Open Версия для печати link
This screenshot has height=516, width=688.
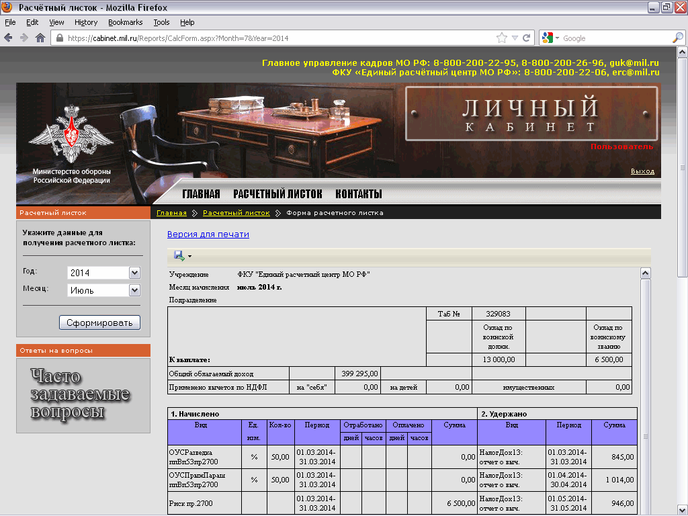coord(208,234)
